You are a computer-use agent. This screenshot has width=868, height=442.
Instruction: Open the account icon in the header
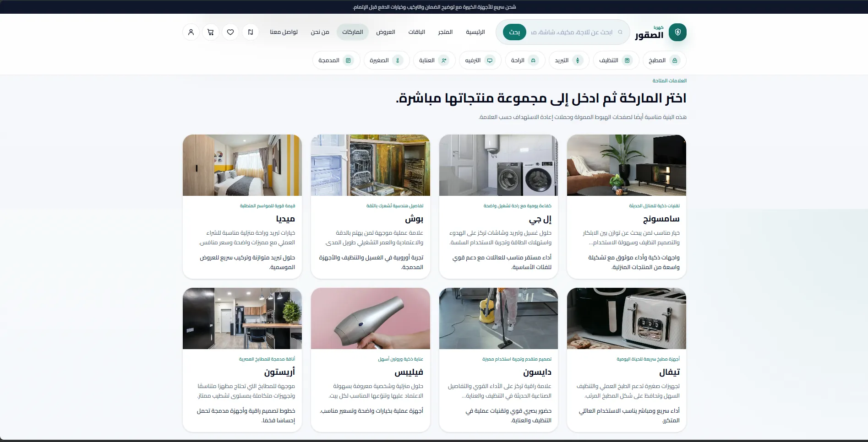pos(191,32)
